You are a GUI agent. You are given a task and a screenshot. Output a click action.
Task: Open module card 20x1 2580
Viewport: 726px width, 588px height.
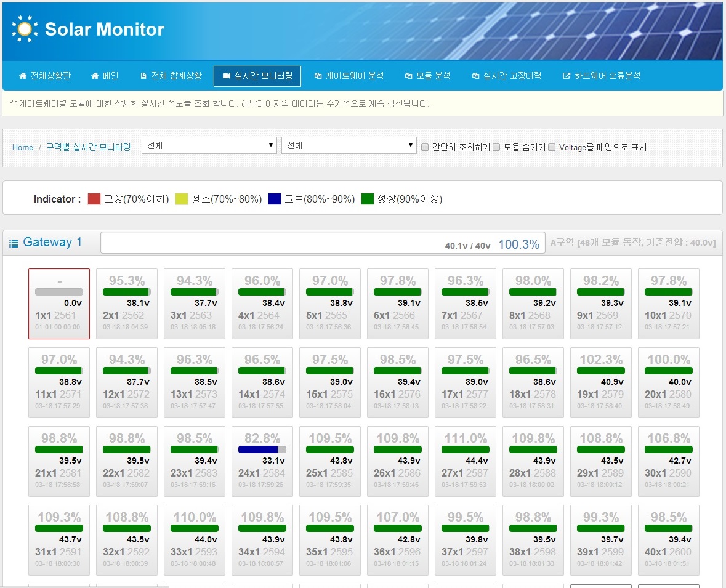[x=669, y=382]
